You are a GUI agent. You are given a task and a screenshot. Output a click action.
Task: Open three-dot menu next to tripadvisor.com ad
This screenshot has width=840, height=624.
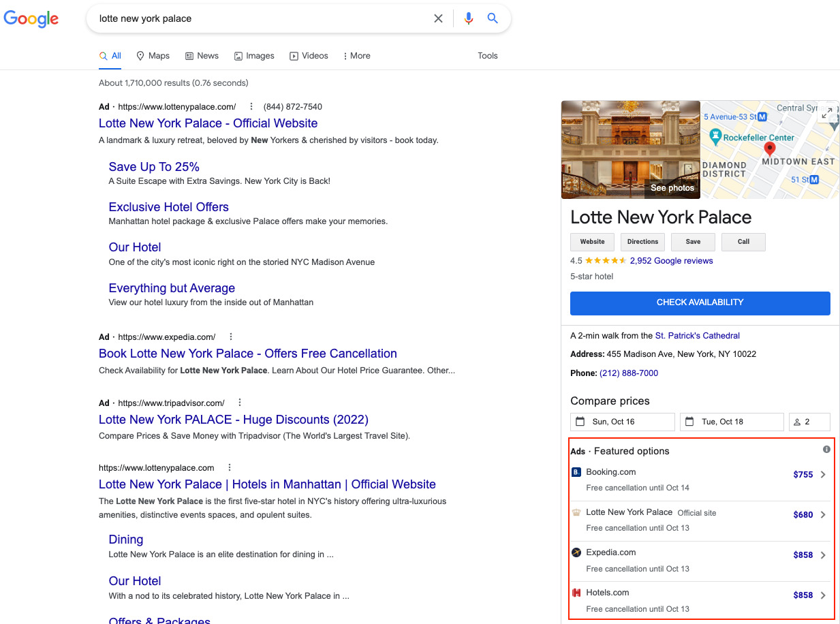(x=240, y=403)
